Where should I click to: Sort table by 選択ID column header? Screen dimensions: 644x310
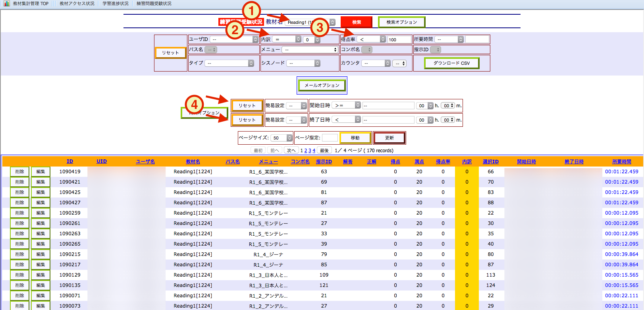coord(491,162)
